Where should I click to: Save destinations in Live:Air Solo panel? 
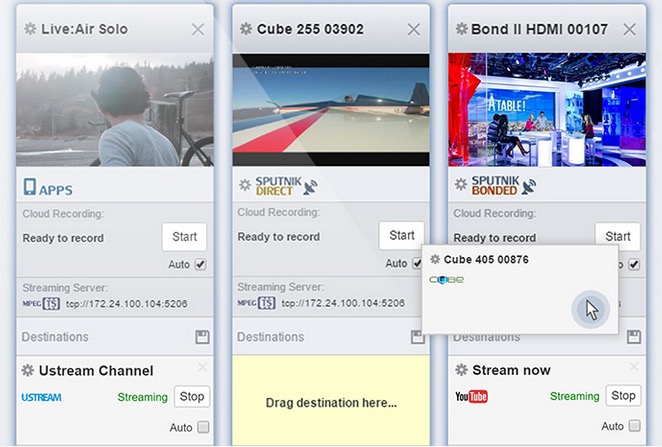click(x=201, y=337)
